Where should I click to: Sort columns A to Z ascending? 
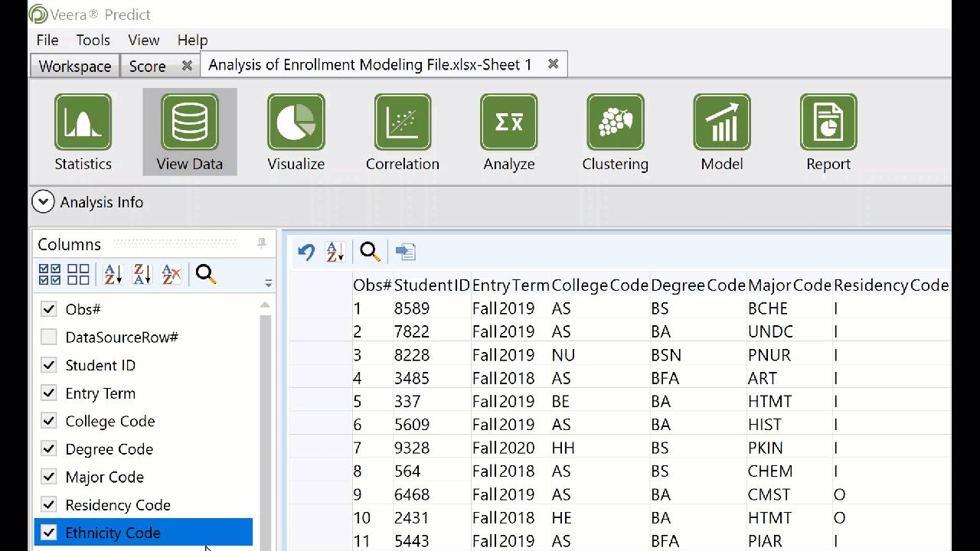click(x=113, y=274)
